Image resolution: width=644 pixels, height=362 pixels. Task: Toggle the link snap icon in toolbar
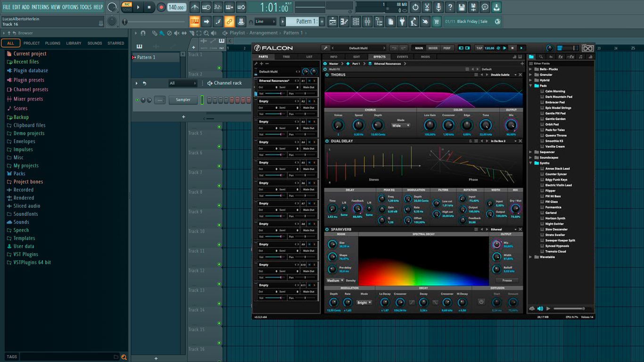point(229,21)
